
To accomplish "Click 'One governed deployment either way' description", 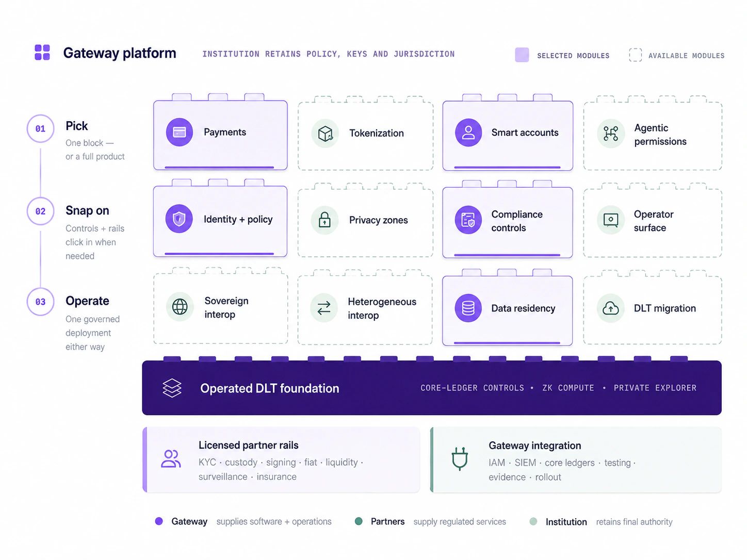I will pos(92,333).
